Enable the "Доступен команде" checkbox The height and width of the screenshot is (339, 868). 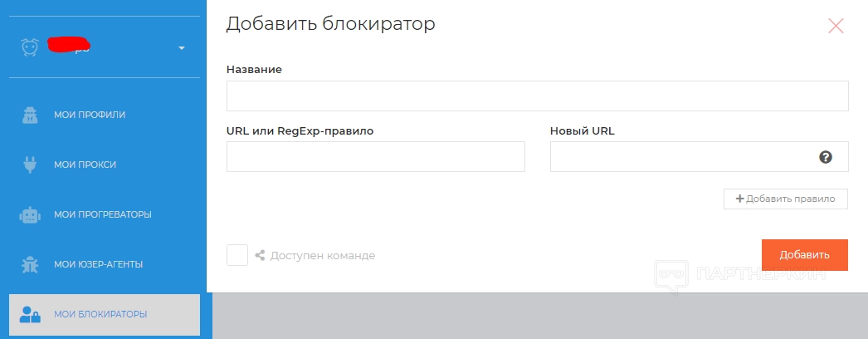[x=237, y=255]
